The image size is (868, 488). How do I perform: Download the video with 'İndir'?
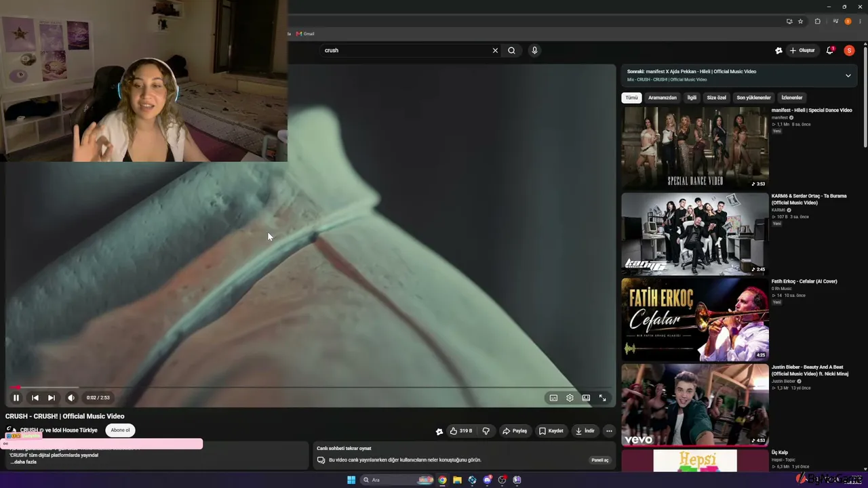[585, 431]
